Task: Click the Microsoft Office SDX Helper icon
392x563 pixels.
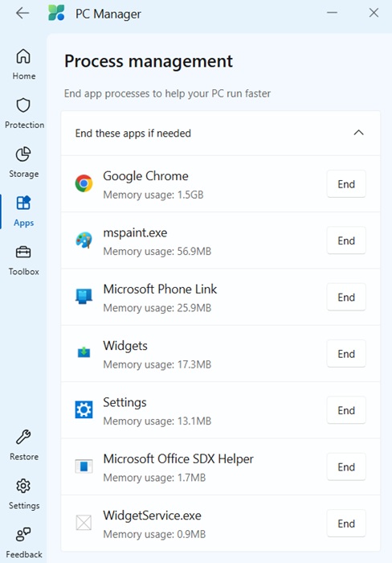Action: (84, 466)
